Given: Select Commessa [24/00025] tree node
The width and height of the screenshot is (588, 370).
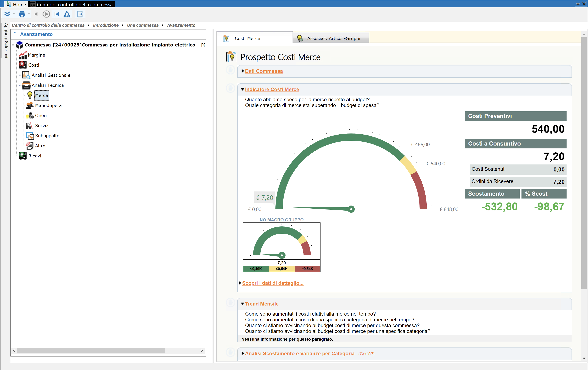Looking at the screenshot, I should [x=115, y=45].
